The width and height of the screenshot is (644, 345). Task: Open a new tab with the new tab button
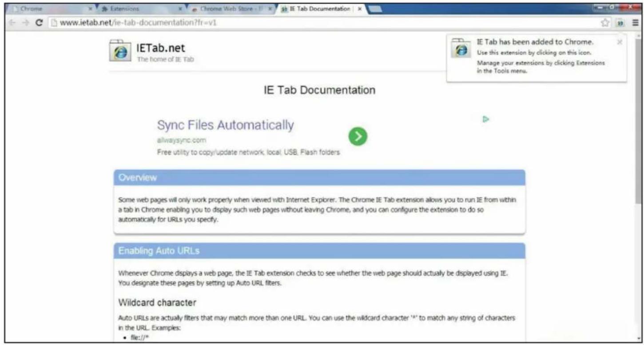(375, 8)
